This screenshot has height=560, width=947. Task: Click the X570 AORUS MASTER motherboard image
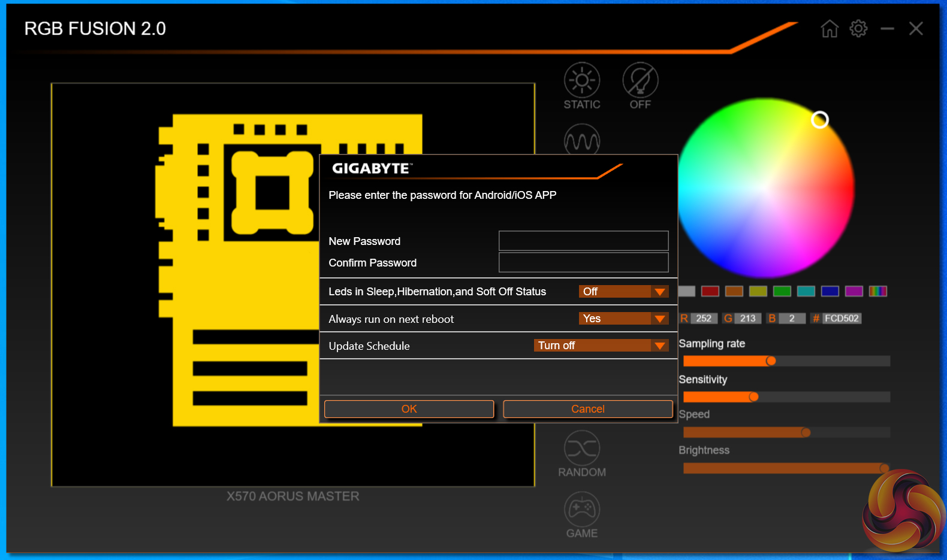point(240,270)
